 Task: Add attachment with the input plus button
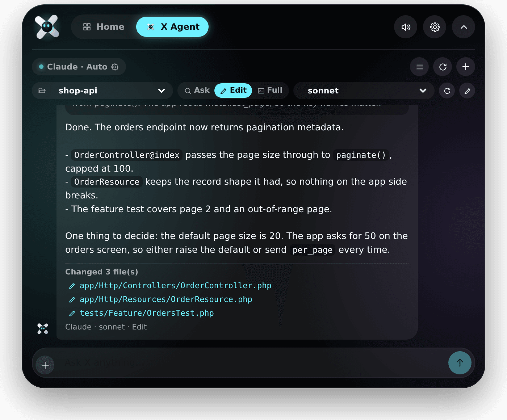coord(45,365)
